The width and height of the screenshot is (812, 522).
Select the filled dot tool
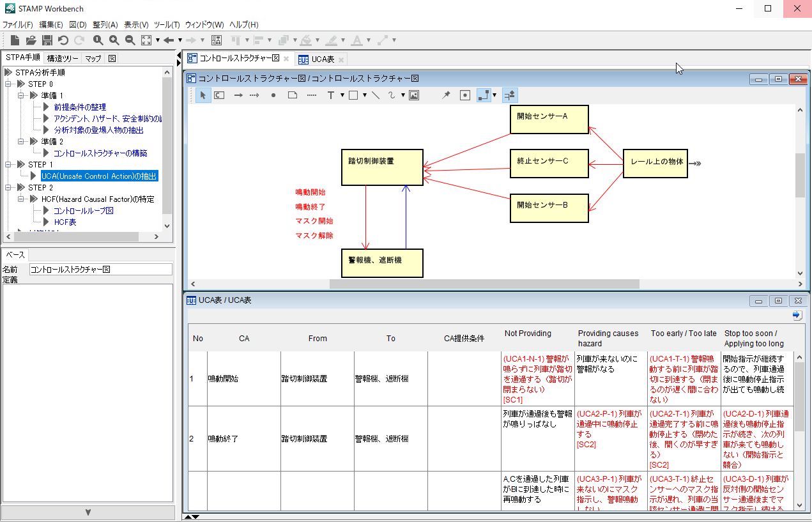tap(273, 95)
